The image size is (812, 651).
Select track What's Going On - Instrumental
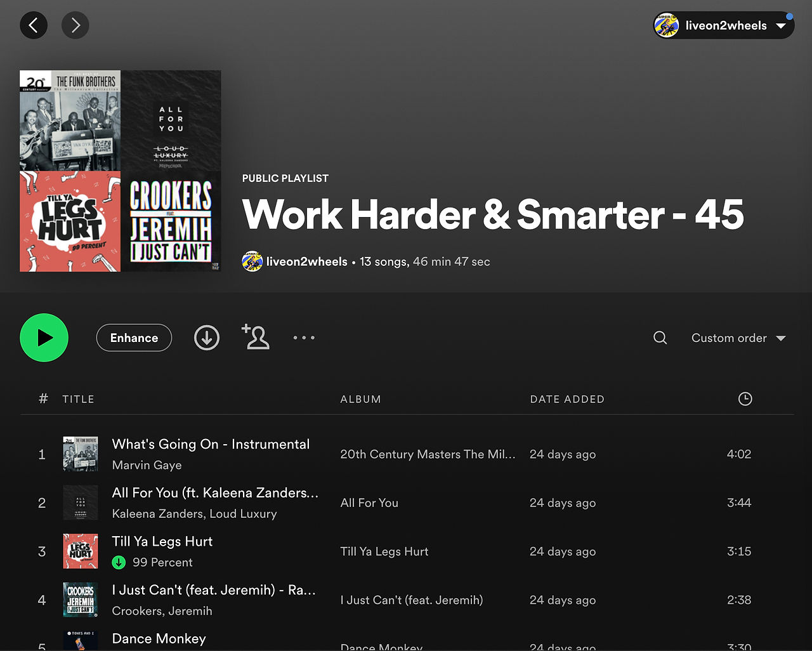click(x=211, y=444)
